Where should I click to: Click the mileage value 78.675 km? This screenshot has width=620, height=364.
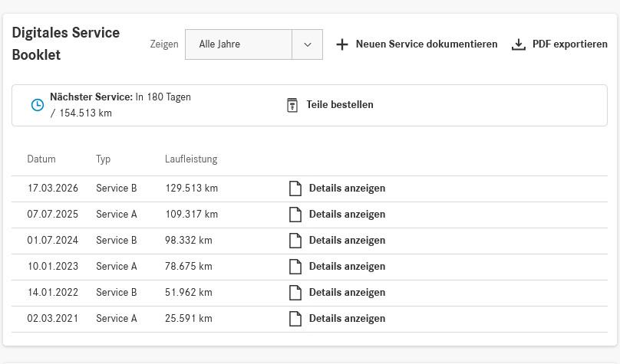tap(189, 267)
